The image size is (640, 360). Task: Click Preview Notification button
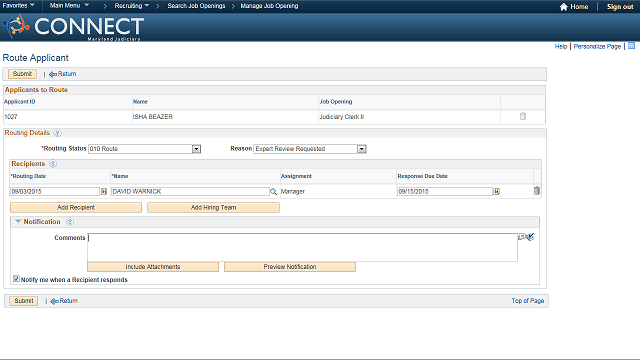(x=290, y=267)
